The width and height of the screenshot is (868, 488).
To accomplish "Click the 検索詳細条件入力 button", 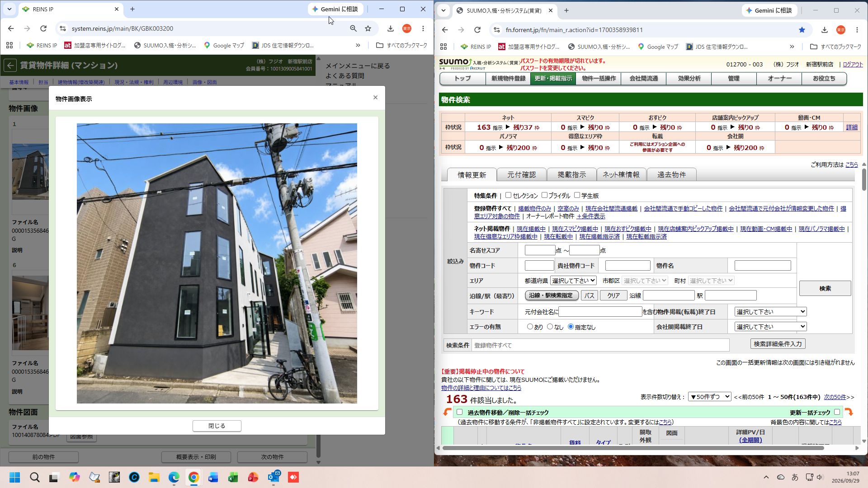I will [778, 344].
